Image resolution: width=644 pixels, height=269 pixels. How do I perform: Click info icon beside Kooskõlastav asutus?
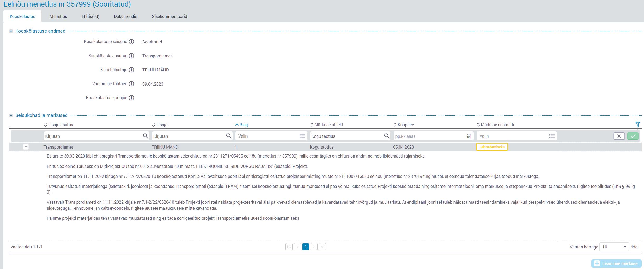(131, 56)
